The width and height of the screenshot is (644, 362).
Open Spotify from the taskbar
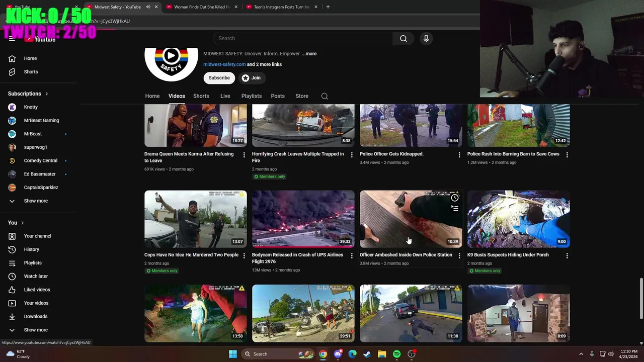(x=396, y=354)
